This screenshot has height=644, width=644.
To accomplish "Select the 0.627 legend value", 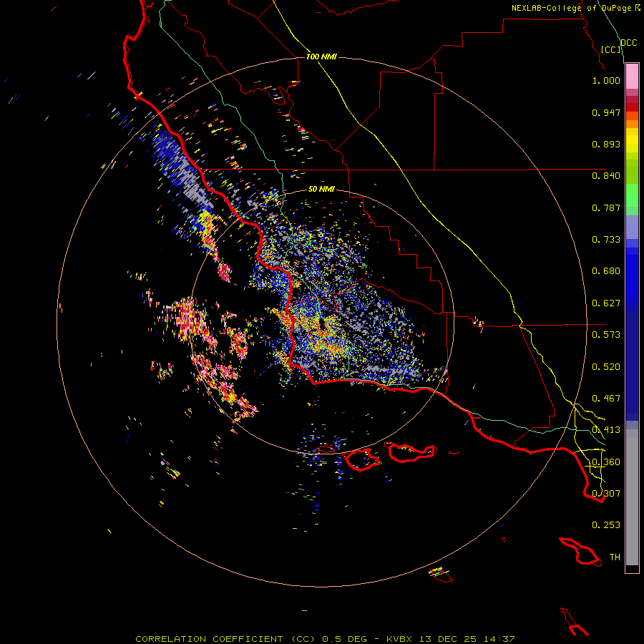I will 606,303.
